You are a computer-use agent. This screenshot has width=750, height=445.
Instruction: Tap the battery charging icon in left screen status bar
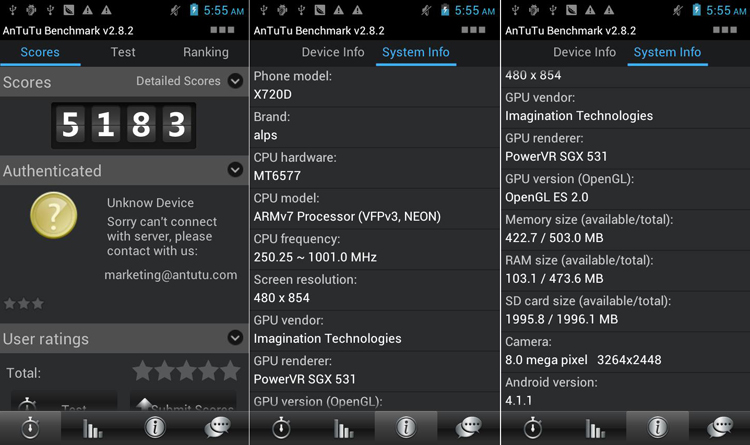pyautogui.click(x=193, y=10)
